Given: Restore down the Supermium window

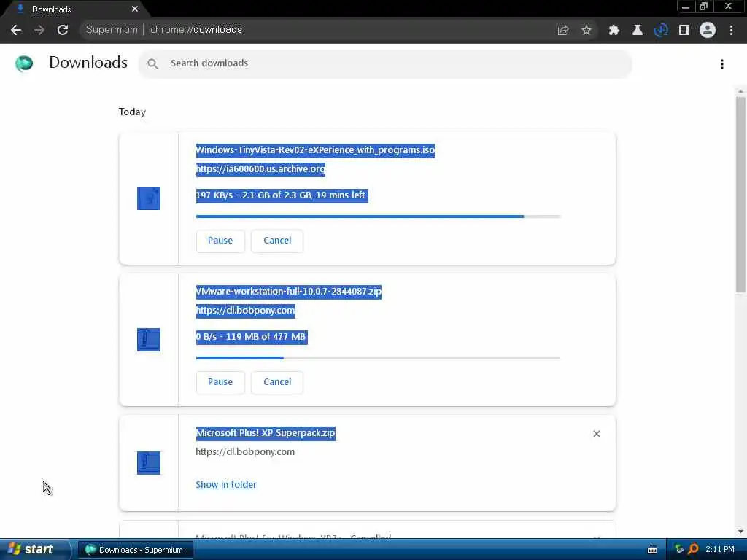Looking at the screenshot, I should (703, 7).
